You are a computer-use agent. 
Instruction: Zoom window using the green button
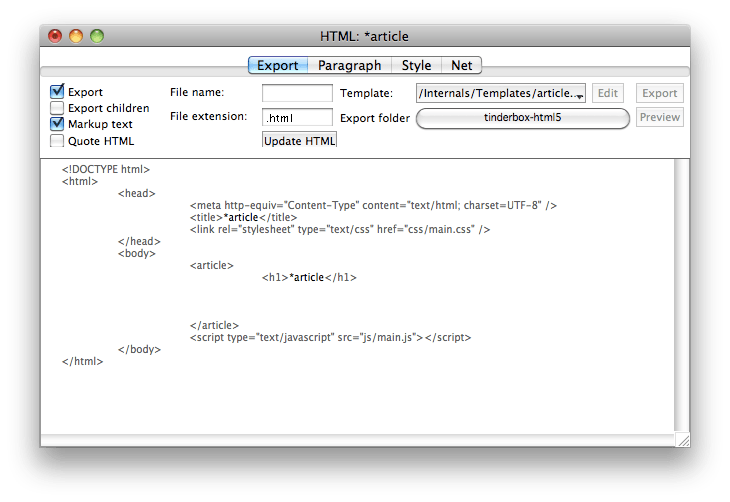point(97,36)
